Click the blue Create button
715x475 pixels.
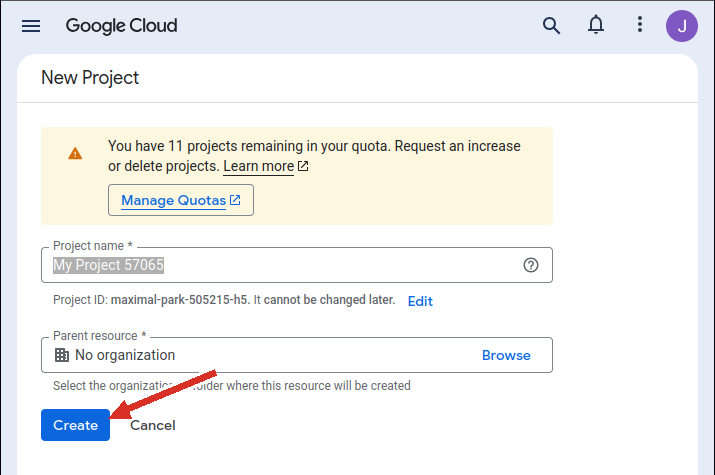[x=75, y=425]
